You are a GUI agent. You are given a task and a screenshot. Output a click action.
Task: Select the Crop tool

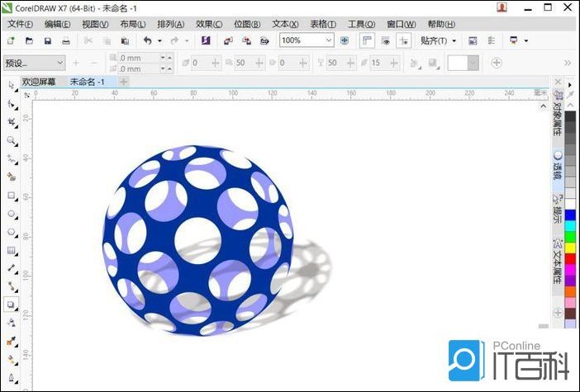pos(11,122)
